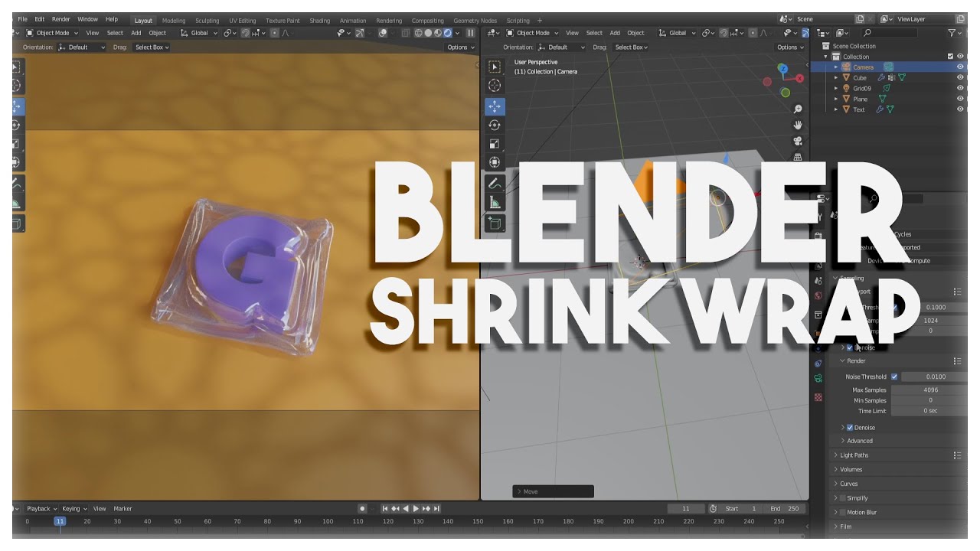Select the Cursor tool in right viewport toolbar

pos(494,86)
